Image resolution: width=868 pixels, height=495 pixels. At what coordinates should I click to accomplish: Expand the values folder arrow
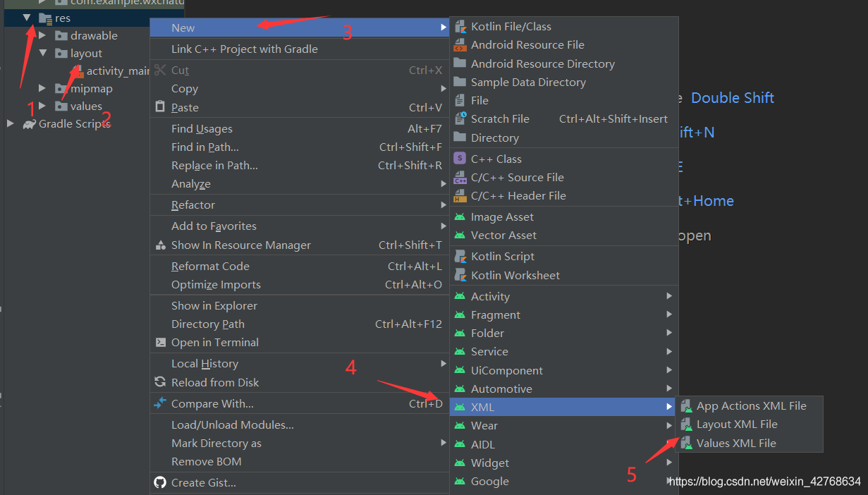pyautogui.click(x=42, y=106)
